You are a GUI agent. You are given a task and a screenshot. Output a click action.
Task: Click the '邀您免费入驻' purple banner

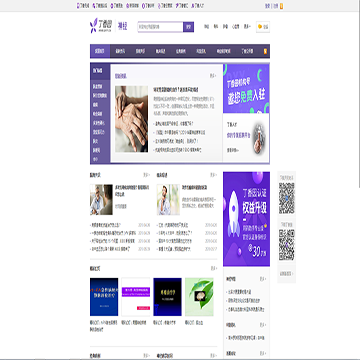tap(246, 88)
